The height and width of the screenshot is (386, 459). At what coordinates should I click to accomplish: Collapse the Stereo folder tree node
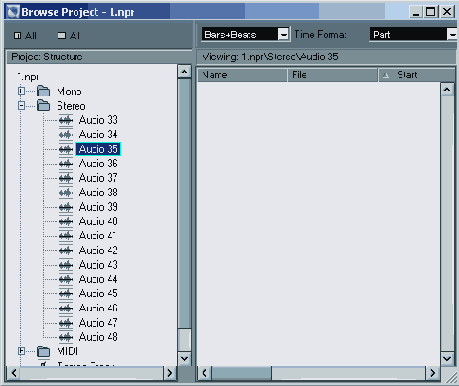(21, 106)
